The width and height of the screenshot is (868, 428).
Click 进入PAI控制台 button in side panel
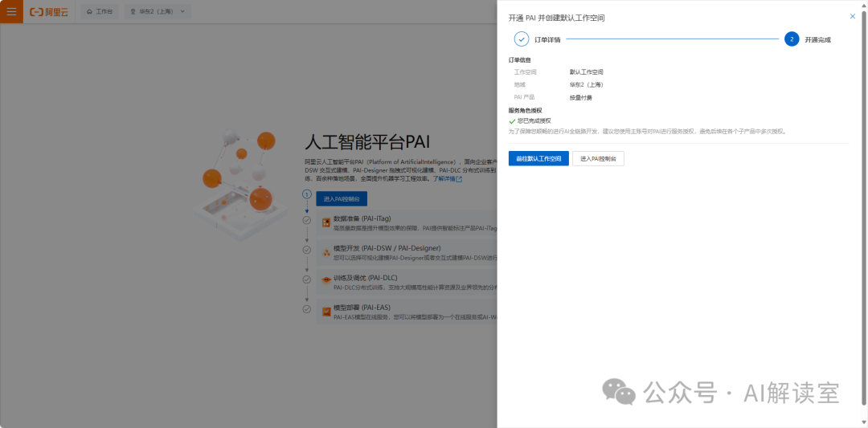pyautogui.click(x=599, y=158)
